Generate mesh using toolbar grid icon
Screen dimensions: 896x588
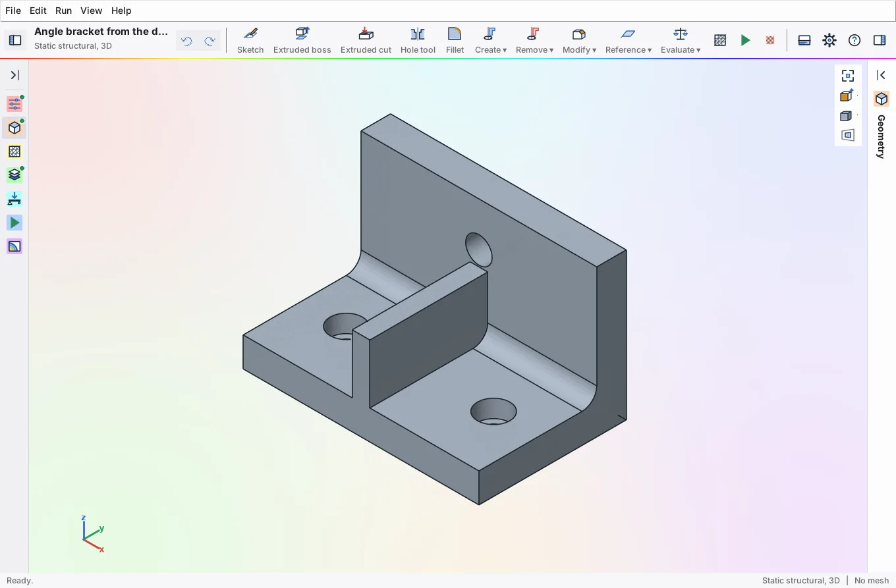coord(720,40)
